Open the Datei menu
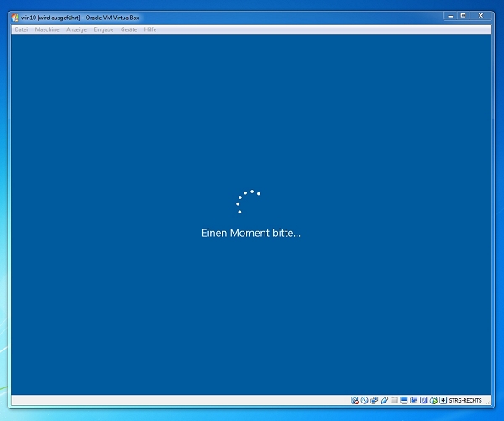504x421 pixels. point(21,29)
